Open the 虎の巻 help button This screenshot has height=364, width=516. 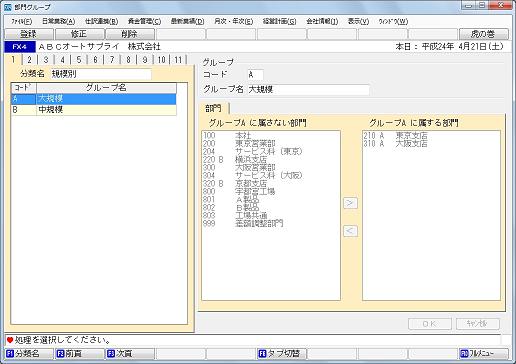pyautogui.click(x=484, y=34)
